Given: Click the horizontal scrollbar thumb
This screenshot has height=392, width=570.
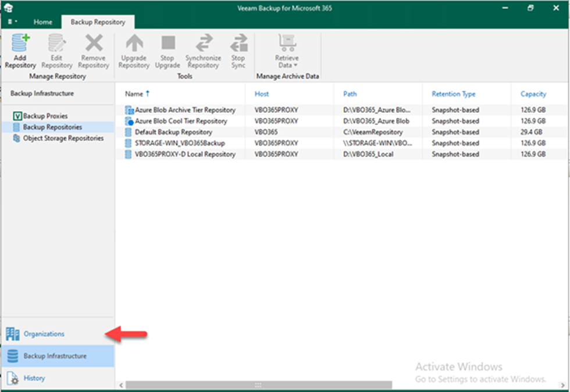Looking at the screenshot, I should pyautogui.click(x=259, y=384).
